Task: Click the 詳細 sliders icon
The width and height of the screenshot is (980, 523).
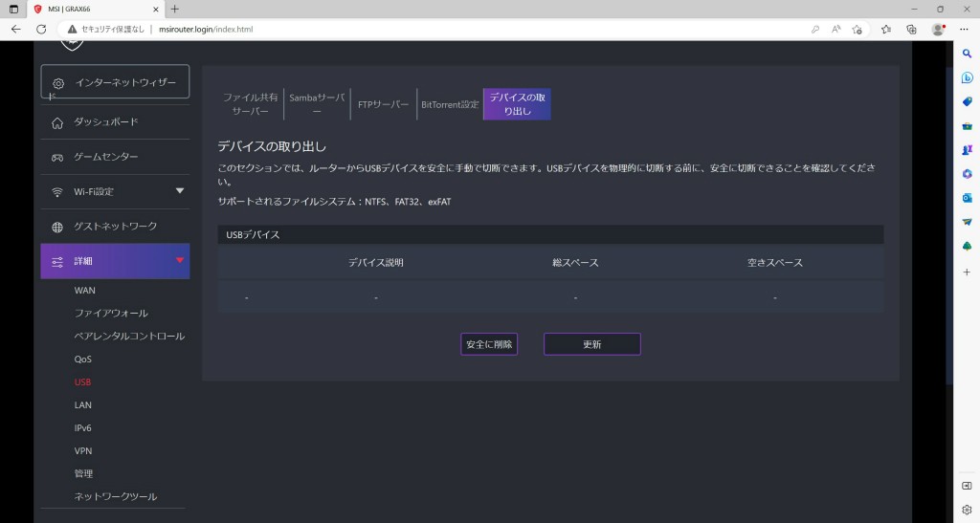Action: (57, 262)
